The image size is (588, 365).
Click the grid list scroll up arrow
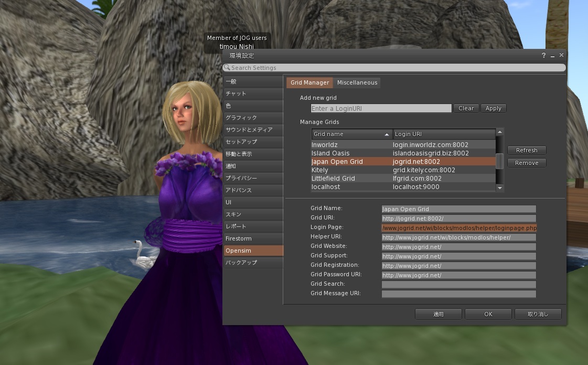pyautogui.click(x=499, y=132)
